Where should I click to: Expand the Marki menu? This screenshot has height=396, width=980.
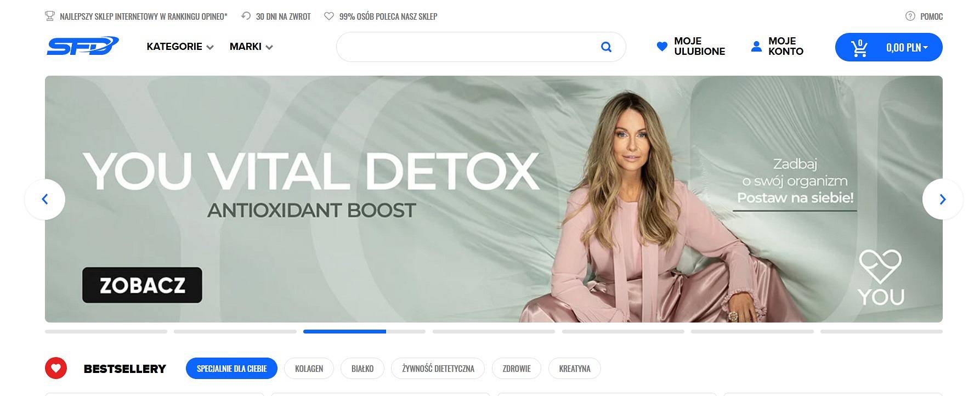coord(251,47)
